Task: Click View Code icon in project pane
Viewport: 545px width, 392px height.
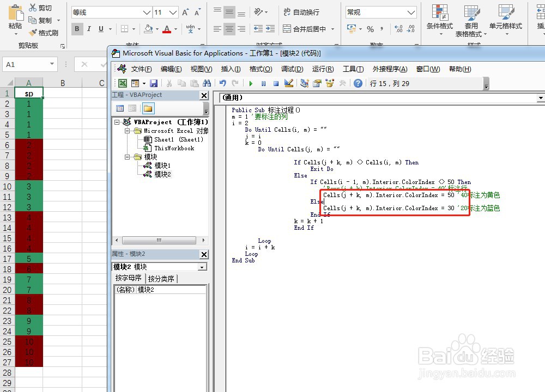Action: pos(120,109)
